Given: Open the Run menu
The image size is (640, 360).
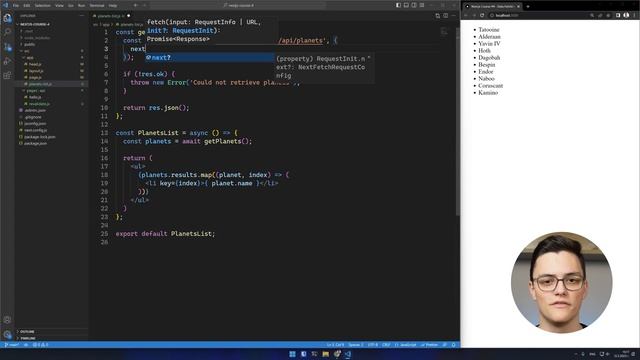Looking at the screenshot, I should tap(82, 6).
